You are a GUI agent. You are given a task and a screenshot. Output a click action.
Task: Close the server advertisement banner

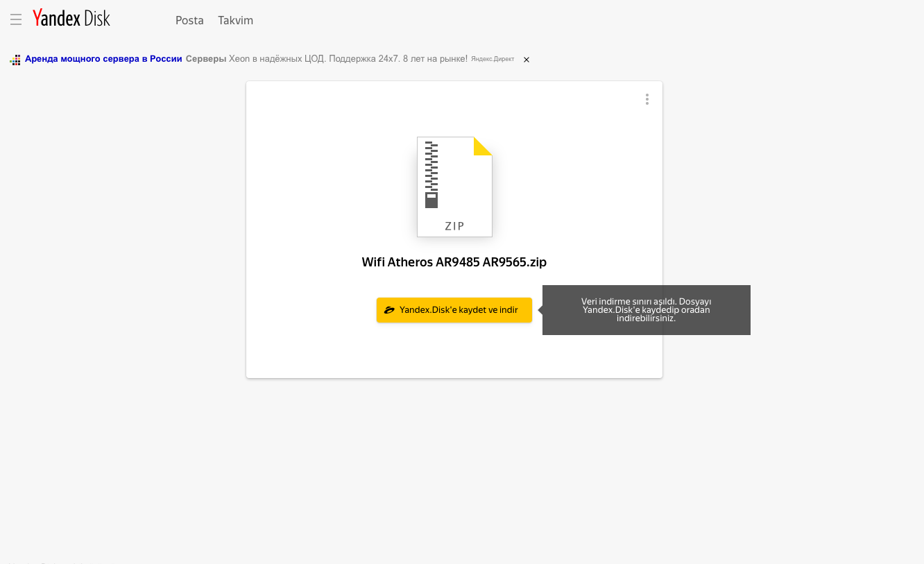point(527,60)
